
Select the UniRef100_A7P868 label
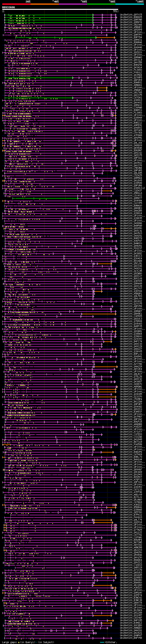pos(131,135)
